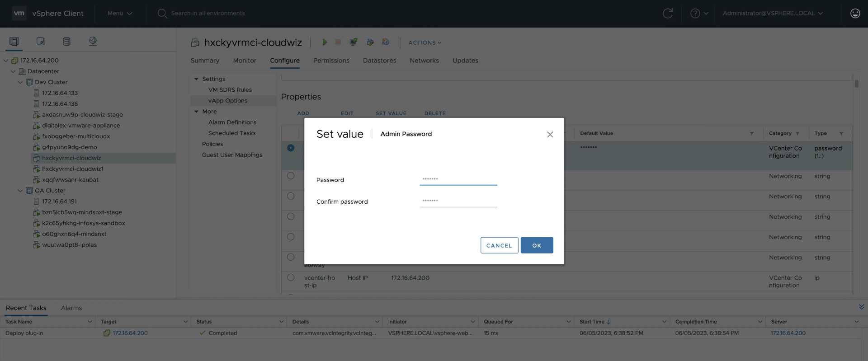The height and width of the screenshot is (361, 868).
Task: Power on the vApp with green play icon
Action: tap(324, 42)
